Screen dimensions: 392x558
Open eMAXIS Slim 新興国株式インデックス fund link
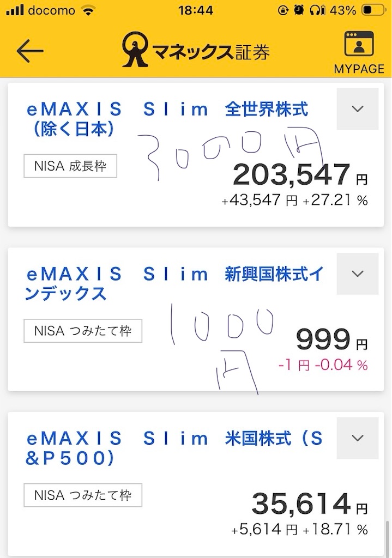pyautogui.click(x=174, y=283)
